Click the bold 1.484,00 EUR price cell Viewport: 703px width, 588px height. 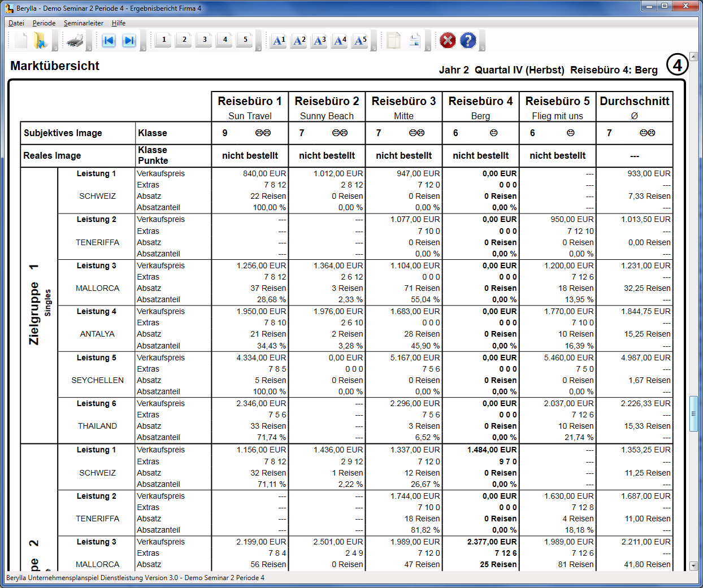point(492,450)
